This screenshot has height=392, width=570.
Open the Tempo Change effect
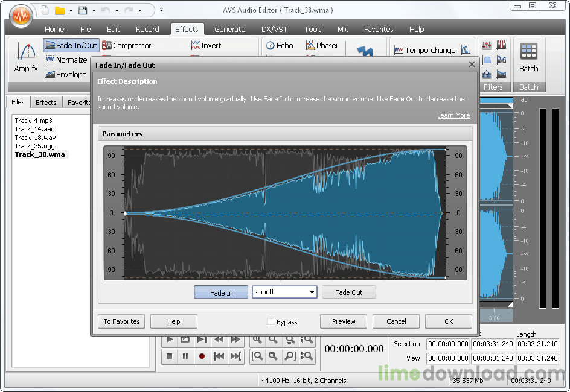pos(424,50)
